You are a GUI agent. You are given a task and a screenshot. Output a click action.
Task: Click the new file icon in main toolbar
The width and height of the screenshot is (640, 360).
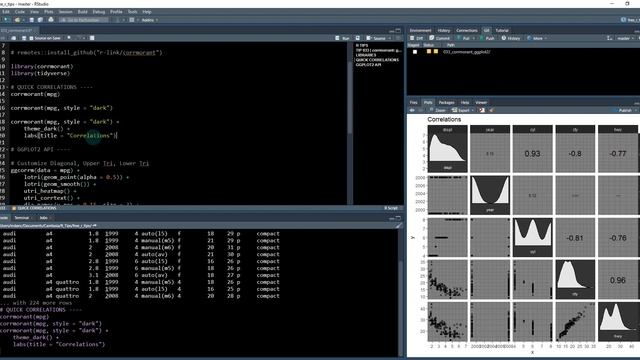point(6,20)
